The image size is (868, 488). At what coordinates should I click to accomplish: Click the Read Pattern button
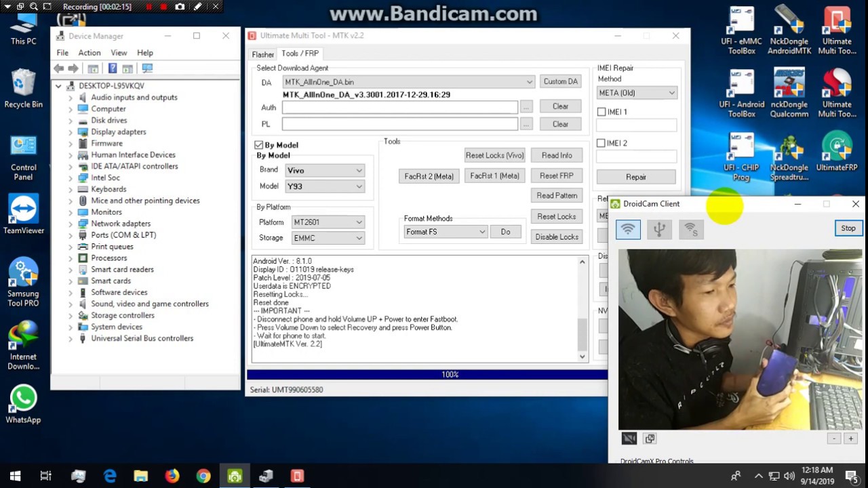557,195
